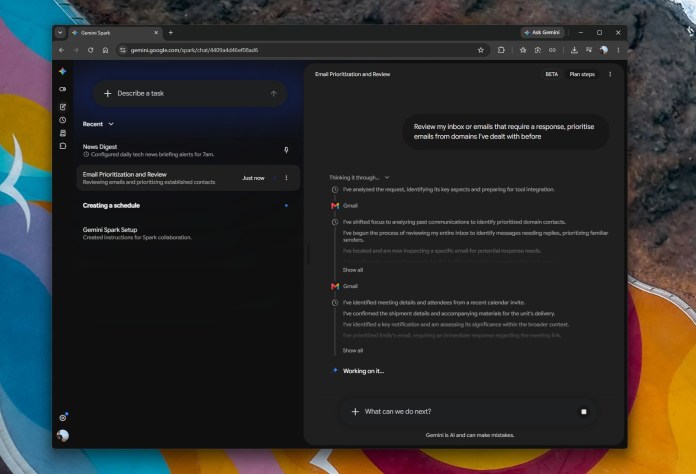Close the Gemini Spark tab
The image size is (696, 474).
click(x=156, y=32)
